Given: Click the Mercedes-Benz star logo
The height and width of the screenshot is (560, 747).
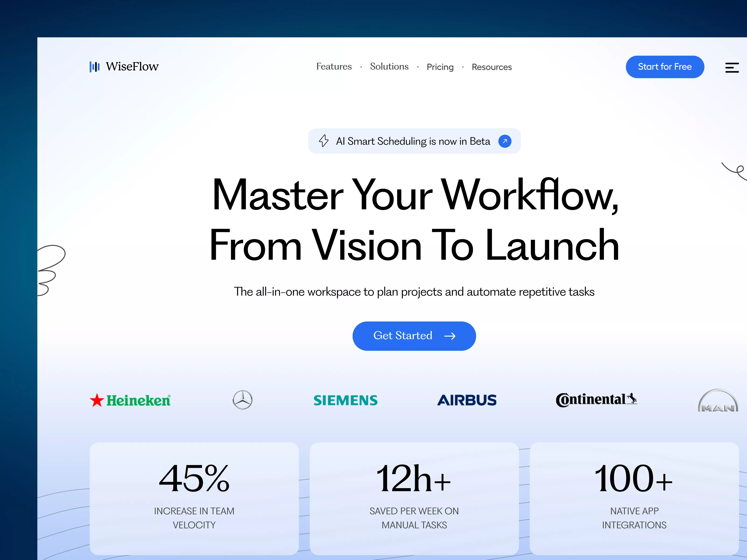Looking at the screenshot, I should pos(243,400).
